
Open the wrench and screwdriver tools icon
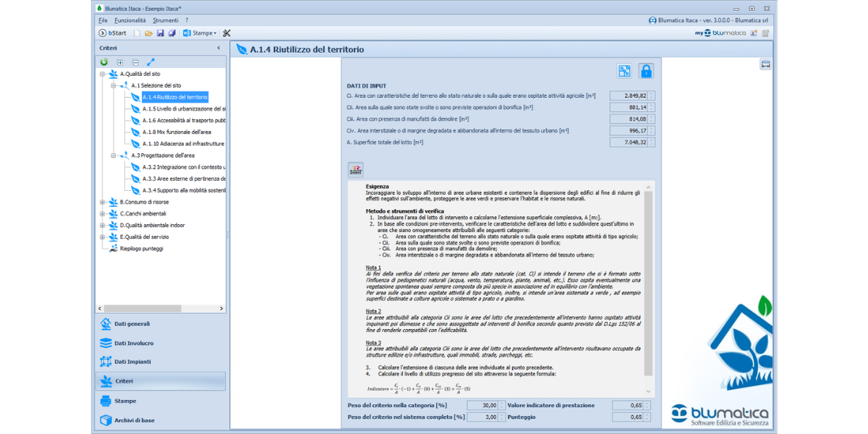pos(226,33)
